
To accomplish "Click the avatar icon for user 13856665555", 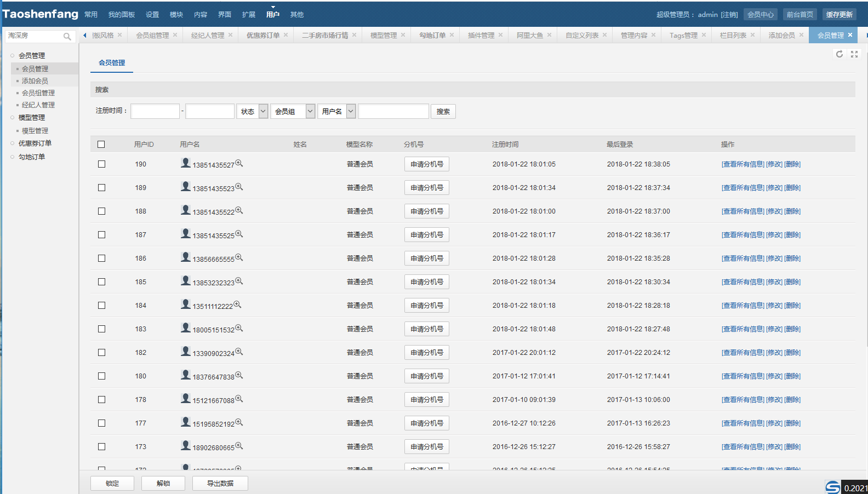I will point(186,257).
